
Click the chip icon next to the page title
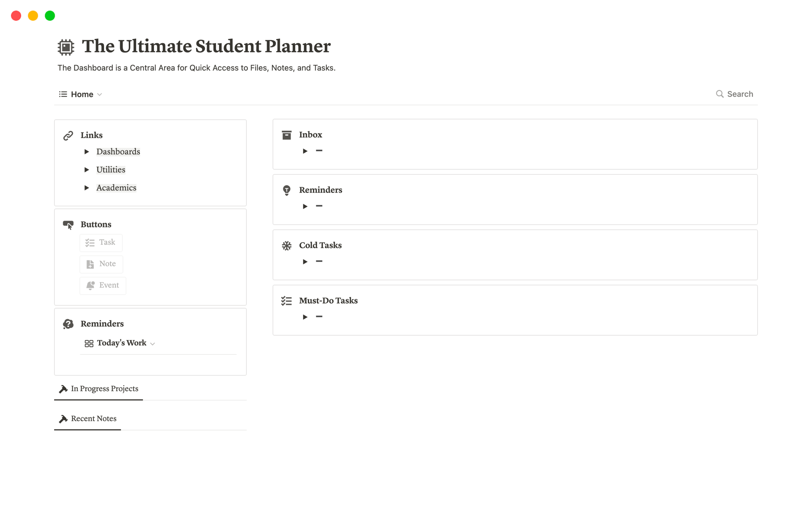(66, 47)
